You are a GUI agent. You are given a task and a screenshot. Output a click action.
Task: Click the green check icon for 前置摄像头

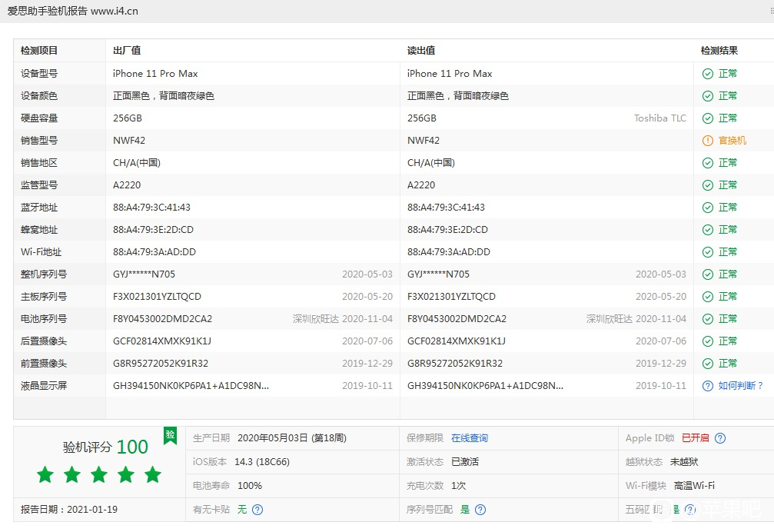pos(707,364)
